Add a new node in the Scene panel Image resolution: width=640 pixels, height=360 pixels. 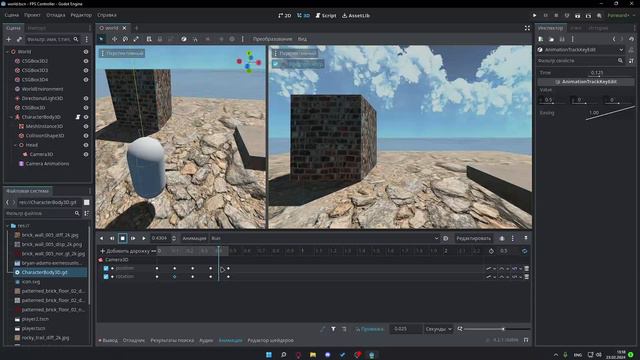(9, 40)
